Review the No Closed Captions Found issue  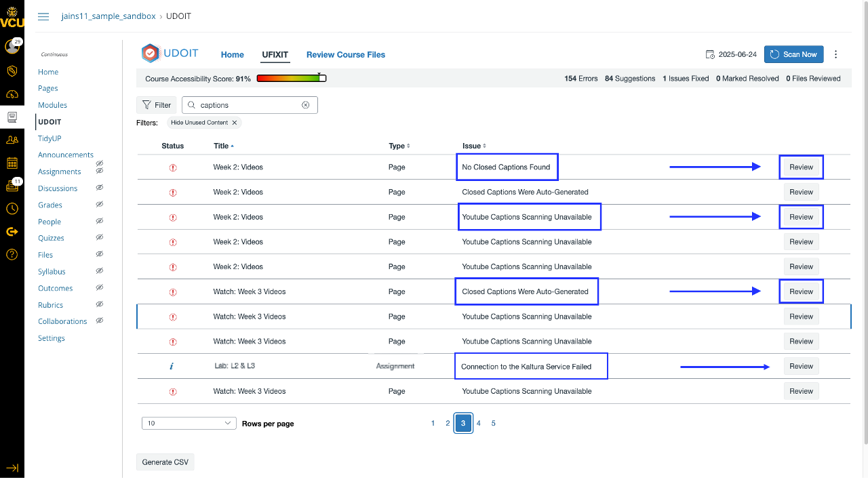tap(801, 167)
